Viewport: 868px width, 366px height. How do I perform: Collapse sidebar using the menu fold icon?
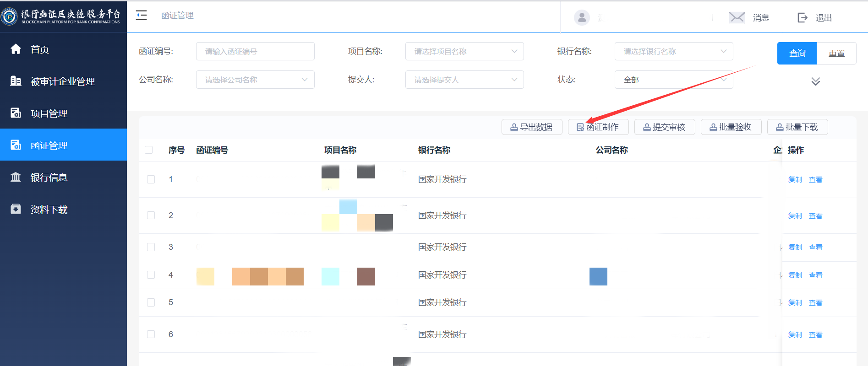(x=142, y=16)
